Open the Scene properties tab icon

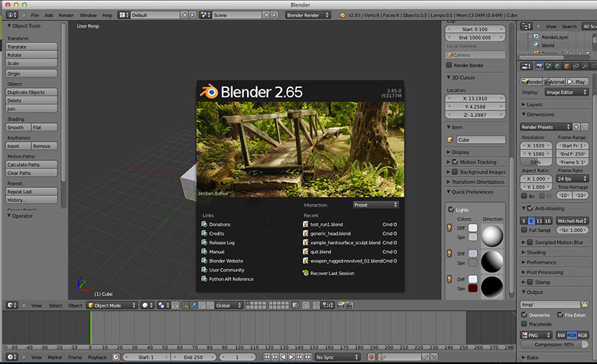548,66
